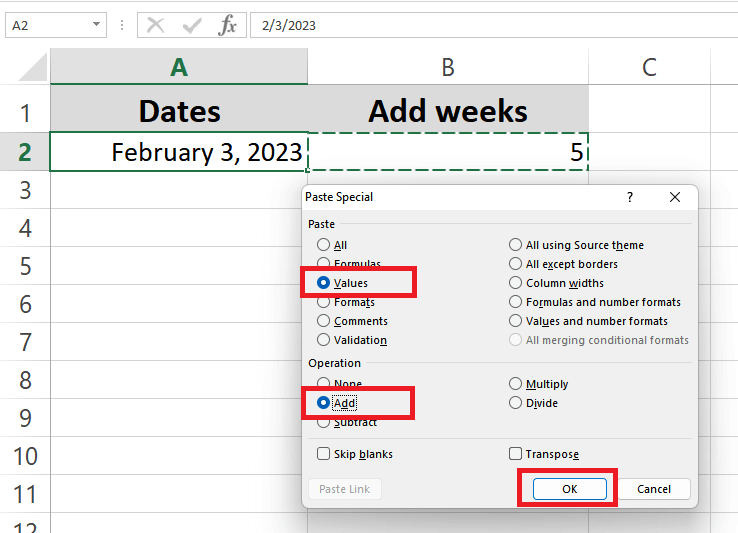
Task: Click the Cancel X icon in formula bar
Action: coord(156,25)
